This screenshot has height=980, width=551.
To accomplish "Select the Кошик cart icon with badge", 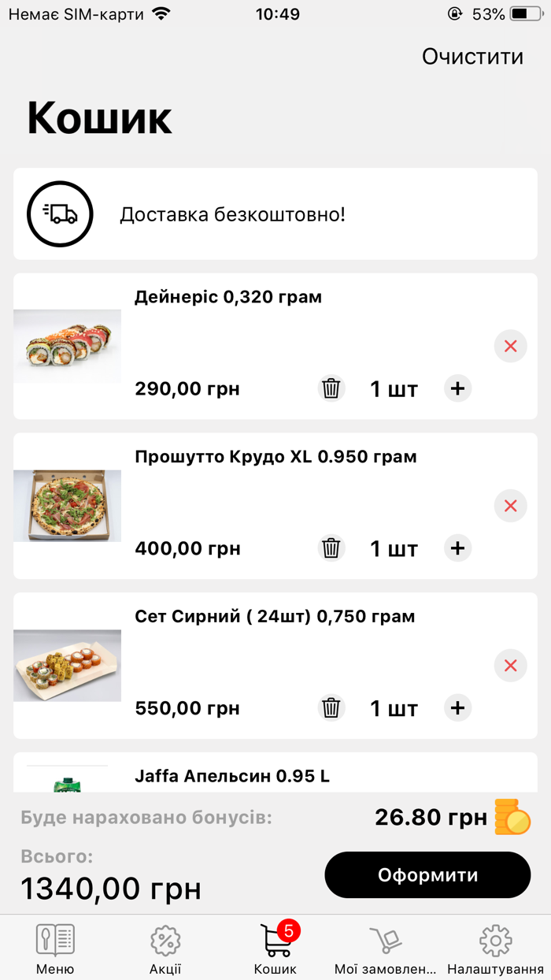I will click(x=275, y=943).
